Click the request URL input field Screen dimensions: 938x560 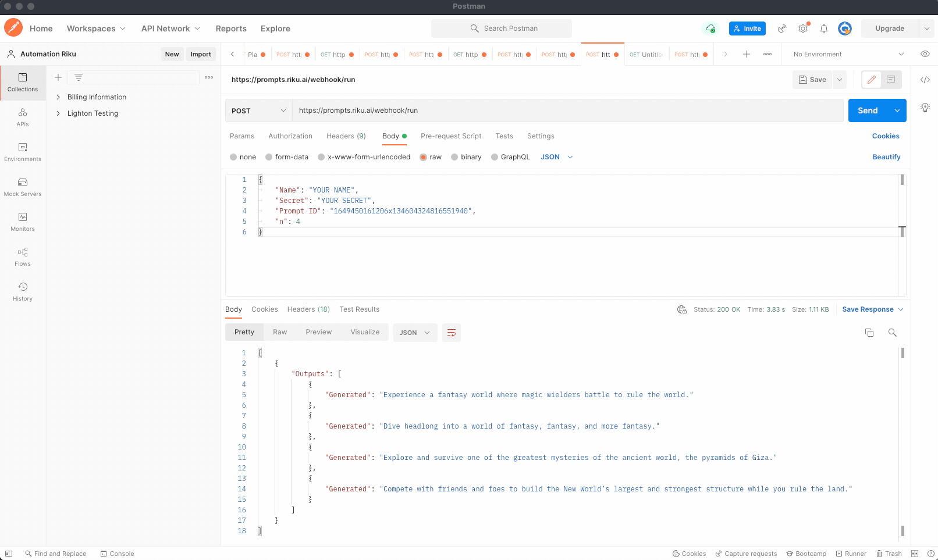point(567,110)
